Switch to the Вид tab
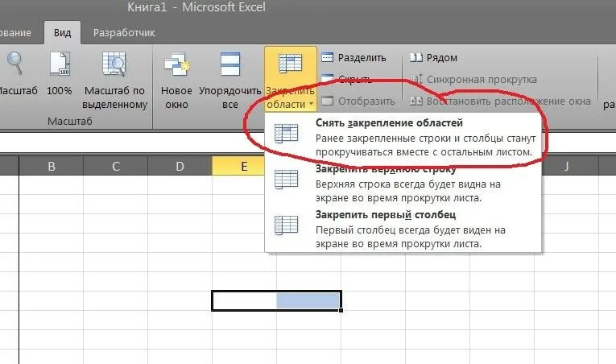 [x=63, y=33]
